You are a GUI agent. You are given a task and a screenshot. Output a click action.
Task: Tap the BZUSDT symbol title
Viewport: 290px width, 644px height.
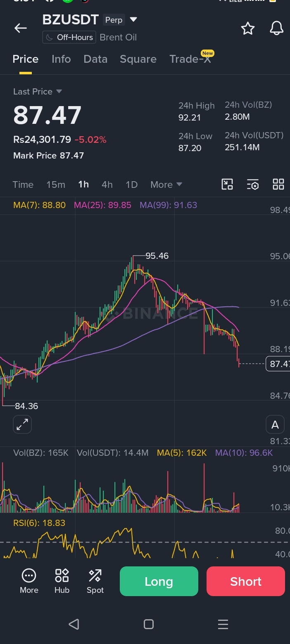click(70, 19)
